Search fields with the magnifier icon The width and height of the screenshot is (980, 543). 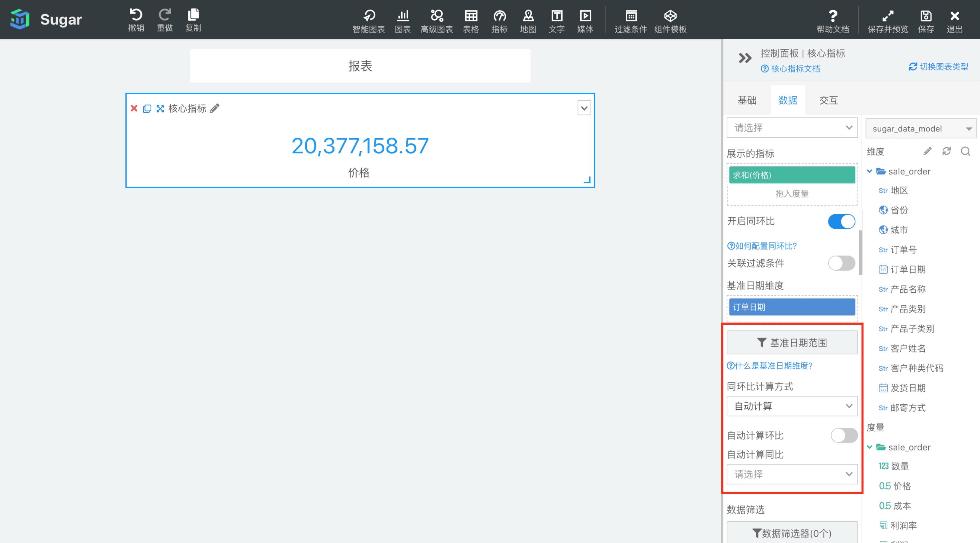point(966,151)
